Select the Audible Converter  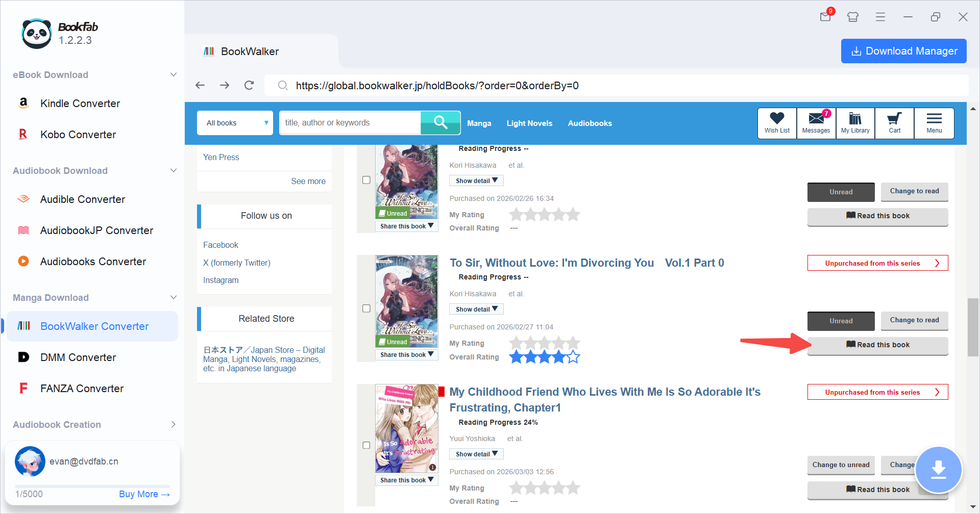click(82, 199)
